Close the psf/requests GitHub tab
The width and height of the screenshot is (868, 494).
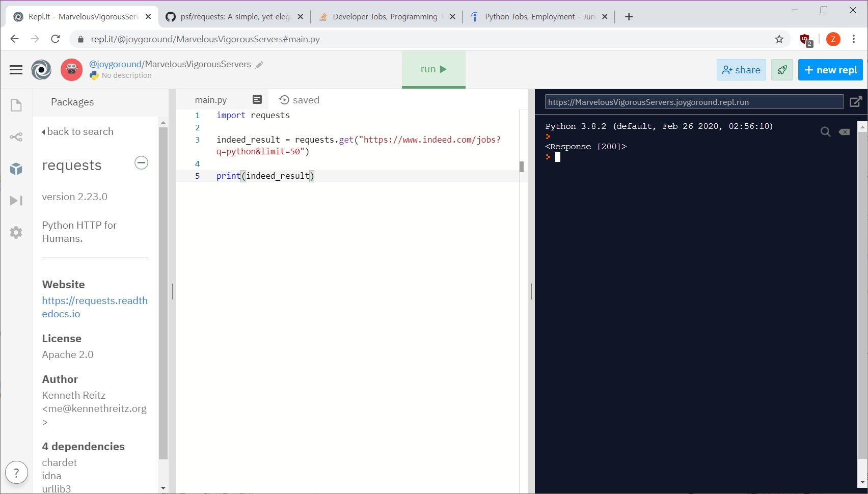(x=301, y=17)
